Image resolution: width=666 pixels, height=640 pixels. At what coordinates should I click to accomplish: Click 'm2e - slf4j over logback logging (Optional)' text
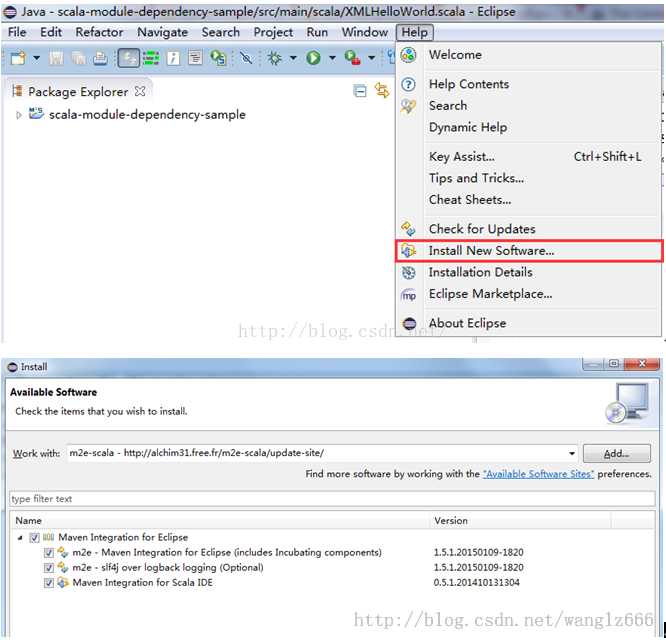tap(168, 568)
